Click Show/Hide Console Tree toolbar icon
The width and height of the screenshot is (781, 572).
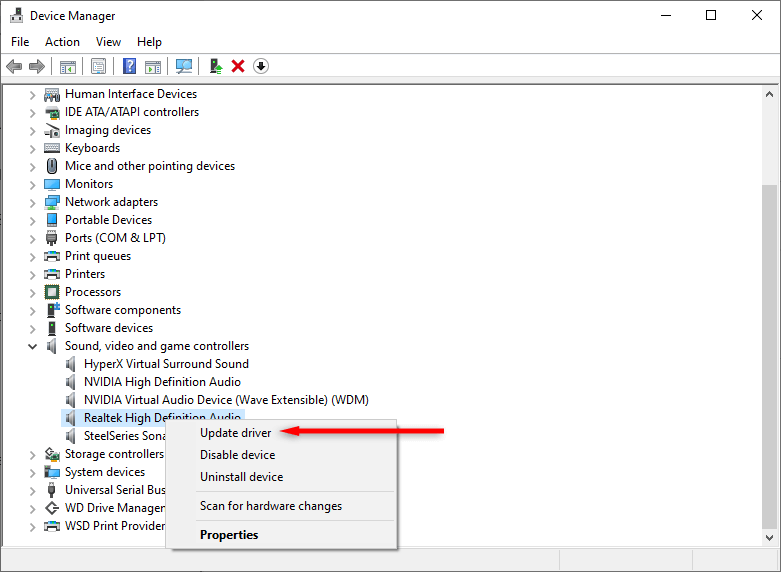pyautogui.click(x=68, y=66)
